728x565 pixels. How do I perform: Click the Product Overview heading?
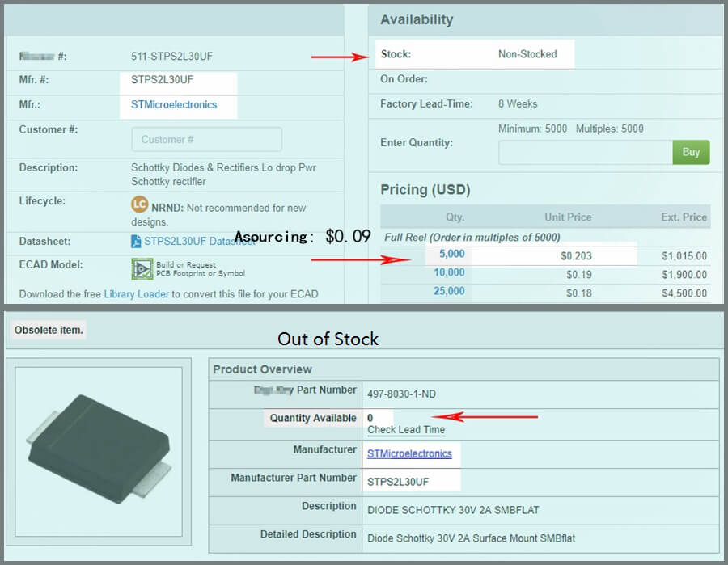point(262,369)
